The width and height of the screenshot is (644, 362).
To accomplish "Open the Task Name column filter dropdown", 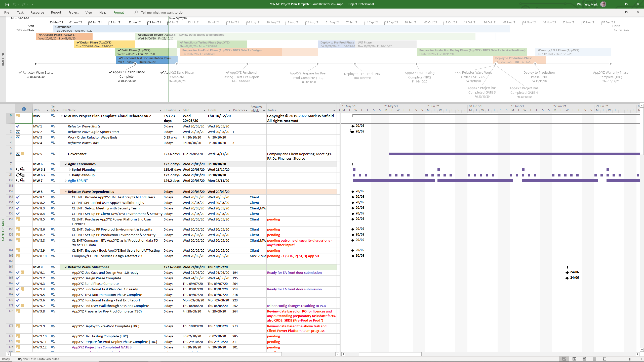I will point(160,110).
